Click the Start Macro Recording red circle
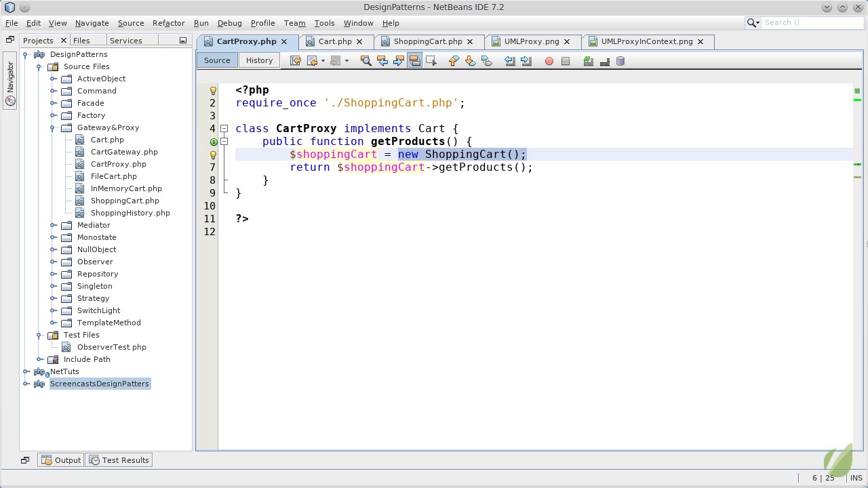The height and width of the screenshot is (488, 868). (549, 61)
